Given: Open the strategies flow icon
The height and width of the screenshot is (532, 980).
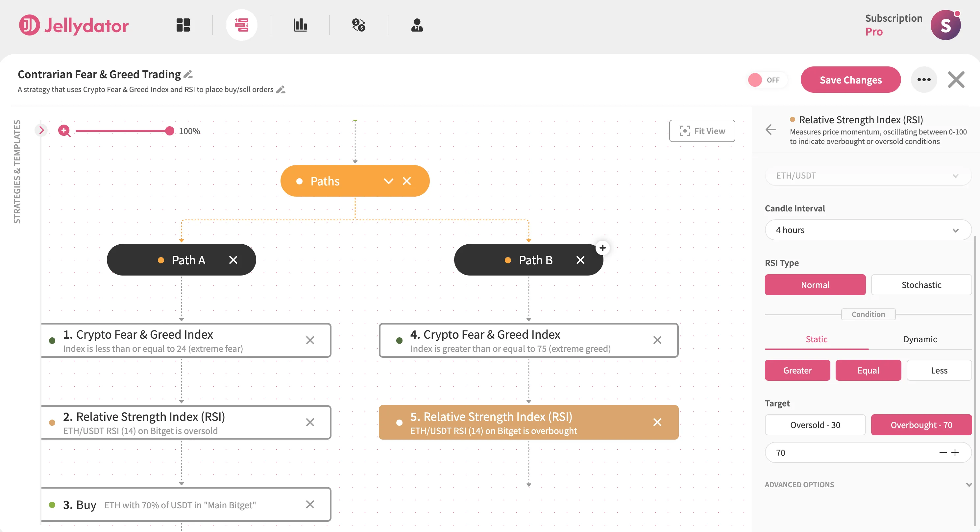Looking at the screenshot, I should pyautogui.click(x=242, y=25).
